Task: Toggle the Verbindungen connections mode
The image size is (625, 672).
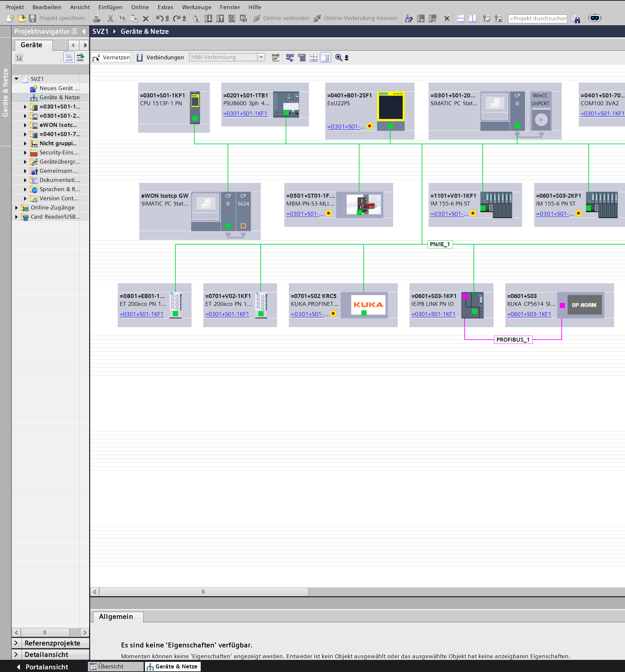Action: (160, 57)
